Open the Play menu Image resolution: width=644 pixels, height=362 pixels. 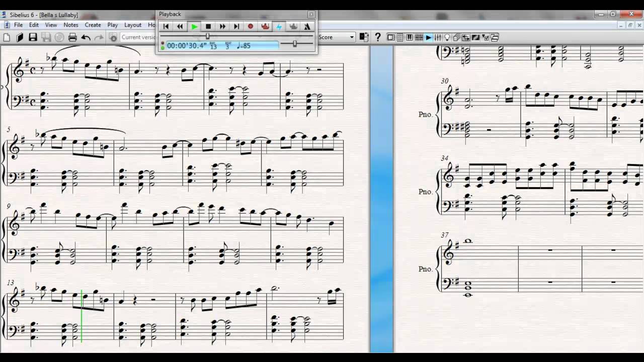113,25
